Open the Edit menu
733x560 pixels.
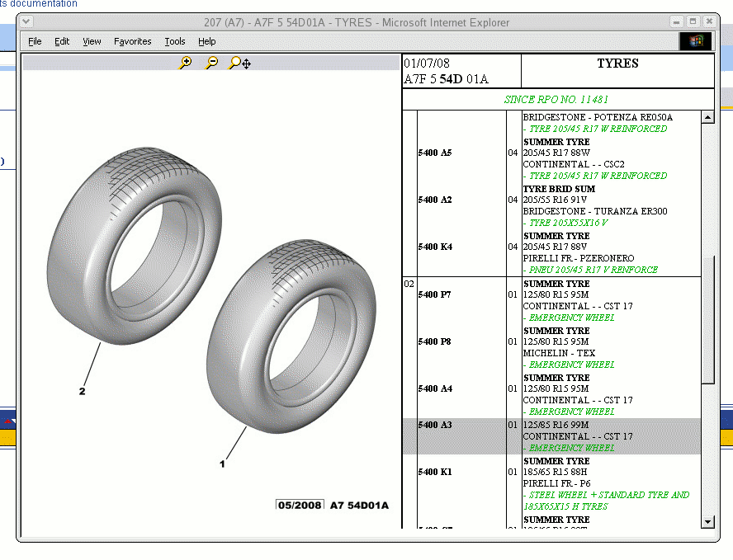62,41
